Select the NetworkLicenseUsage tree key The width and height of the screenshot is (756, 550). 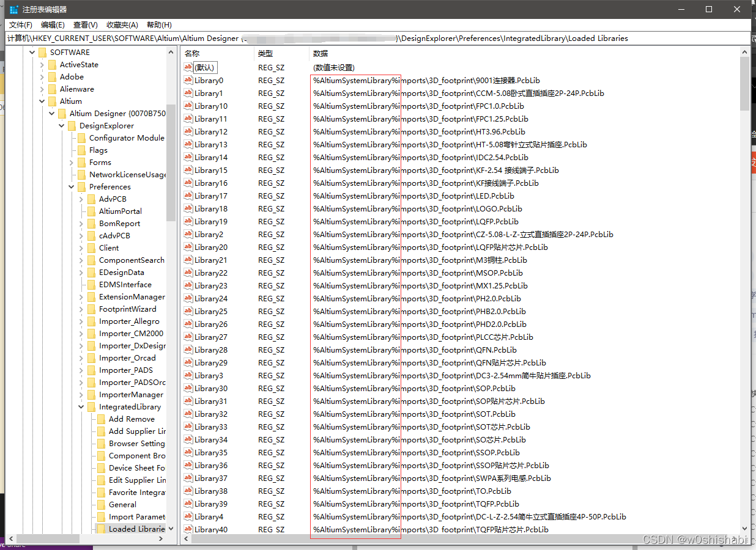[x=127, y=174]
